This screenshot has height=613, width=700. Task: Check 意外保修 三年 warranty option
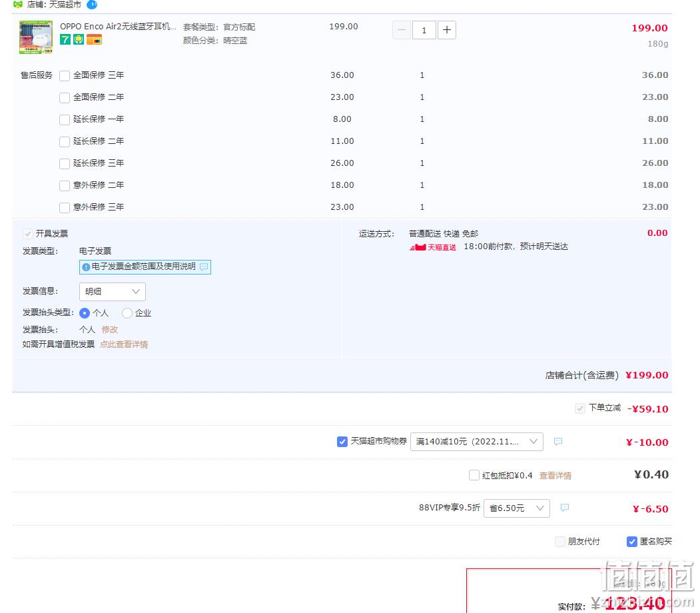point(65,207)
